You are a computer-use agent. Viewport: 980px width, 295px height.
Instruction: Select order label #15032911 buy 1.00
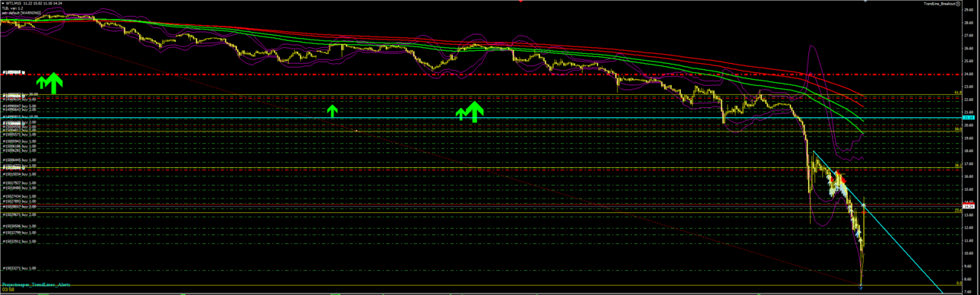19,241
